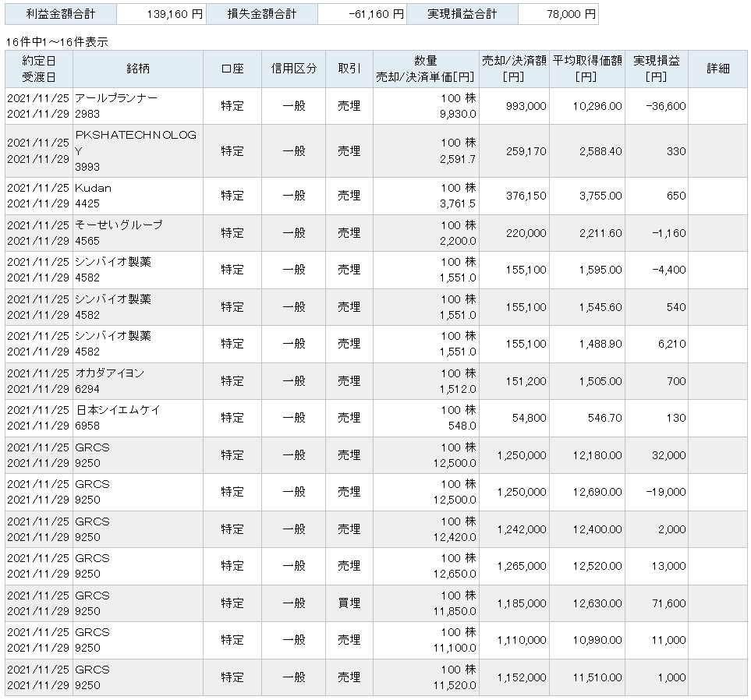Click GRCS settlement amount 1,265,000
This screenshot has height=700, width=751.
point(522,567)
